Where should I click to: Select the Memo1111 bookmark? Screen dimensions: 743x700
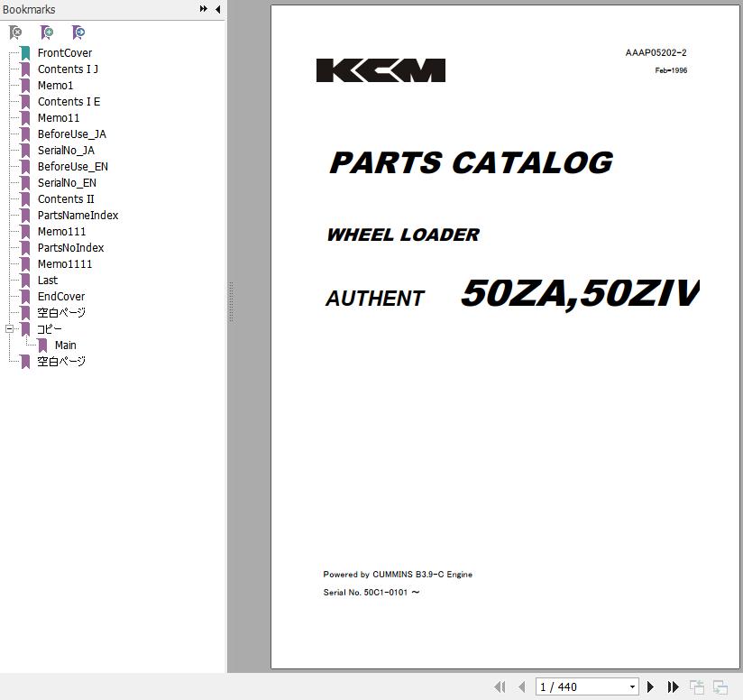(65, 264)
